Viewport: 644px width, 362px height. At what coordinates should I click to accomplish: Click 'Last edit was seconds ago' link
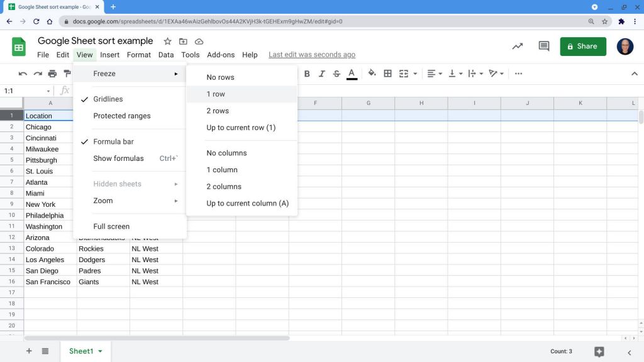pos(311,55)
